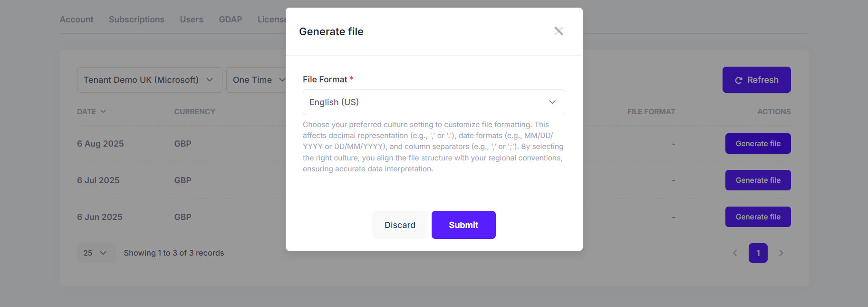Go to previous page using left chevron
The width and height of the screenshot is (868, 307).
pyautogui.click(x=735, y=253)
